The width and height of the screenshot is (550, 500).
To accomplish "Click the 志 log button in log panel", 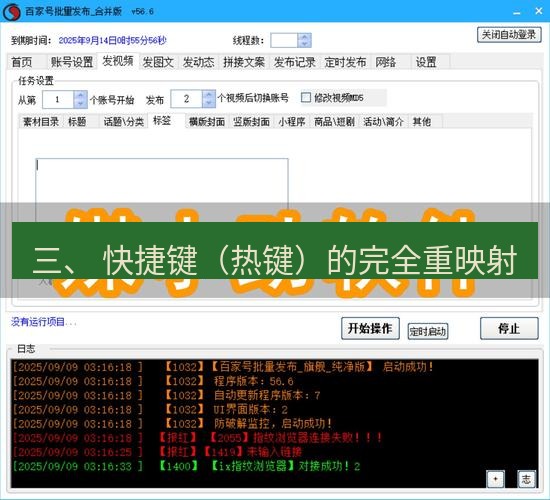I will [526, 479].
